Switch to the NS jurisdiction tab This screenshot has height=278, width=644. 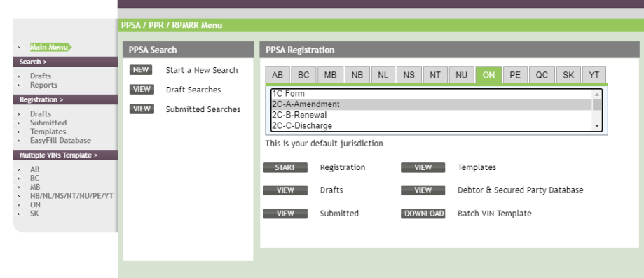(x=409, y=75)
